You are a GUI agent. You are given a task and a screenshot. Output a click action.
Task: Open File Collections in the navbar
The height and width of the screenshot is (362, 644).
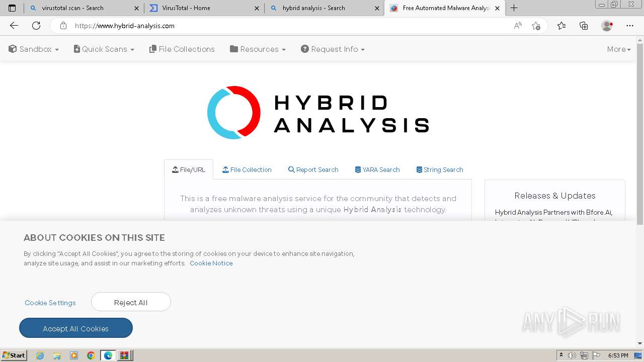(x=182, y=49)
